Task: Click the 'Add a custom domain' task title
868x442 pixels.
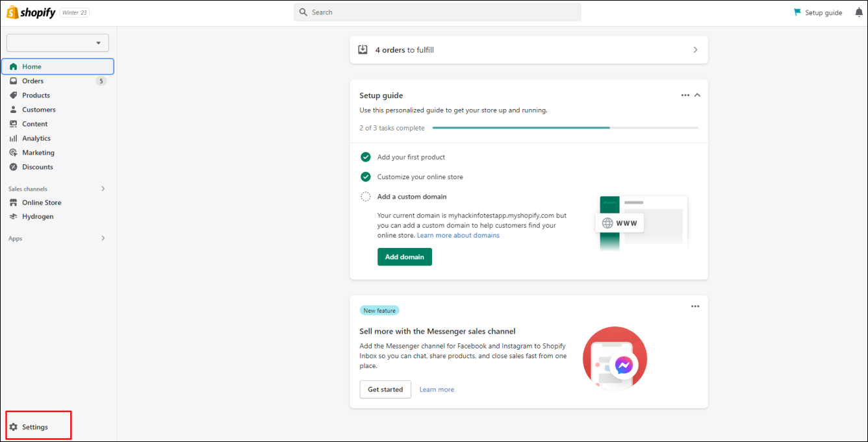Action: coord(412,197)
